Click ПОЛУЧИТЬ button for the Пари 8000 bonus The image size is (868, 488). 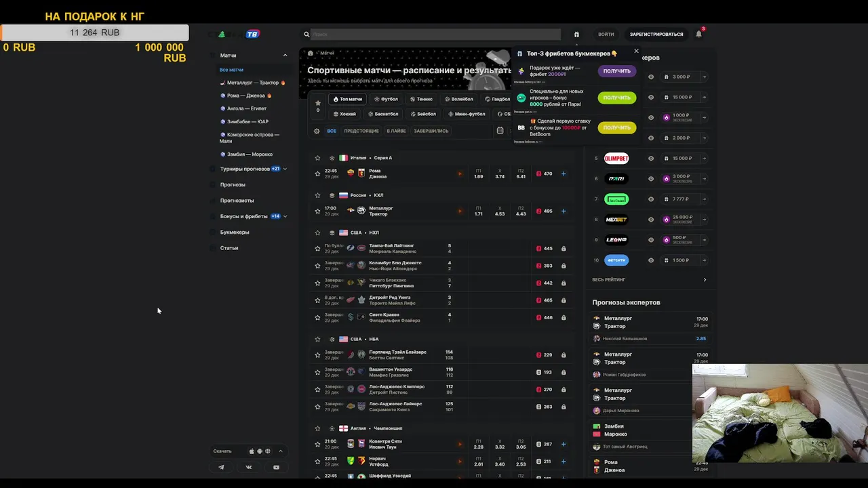(617, 98)
